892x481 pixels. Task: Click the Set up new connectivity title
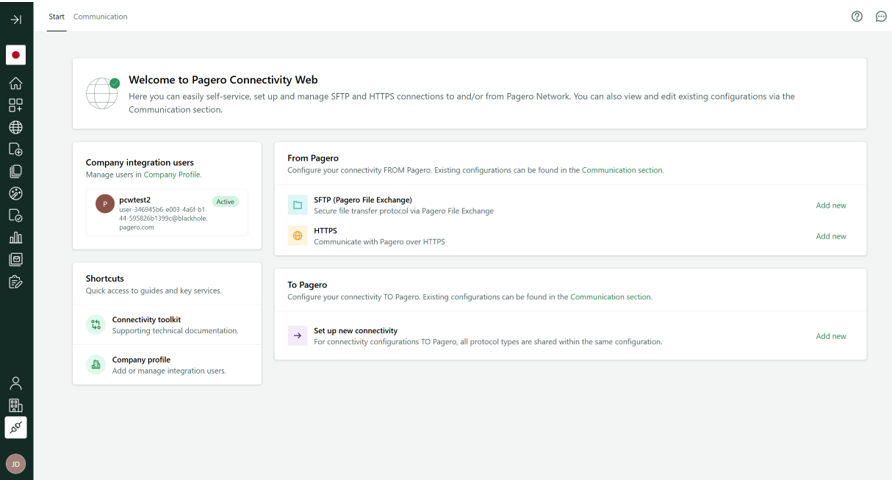coord(356,331)
